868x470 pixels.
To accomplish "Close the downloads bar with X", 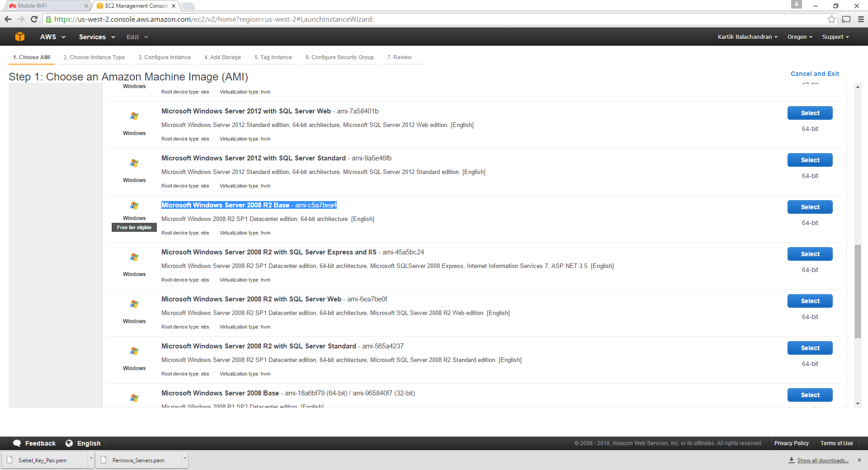I will (x=859, y=460).
